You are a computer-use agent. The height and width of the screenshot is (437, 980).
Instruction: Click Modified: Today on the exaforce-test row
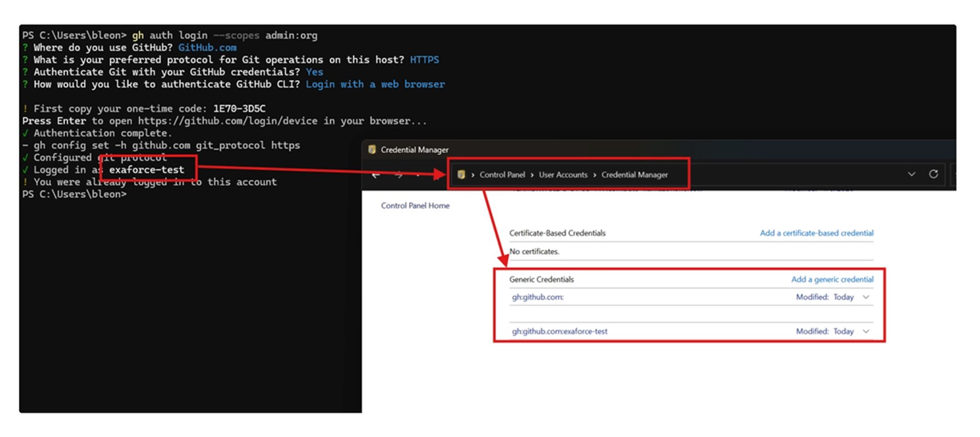coord(825,331)
